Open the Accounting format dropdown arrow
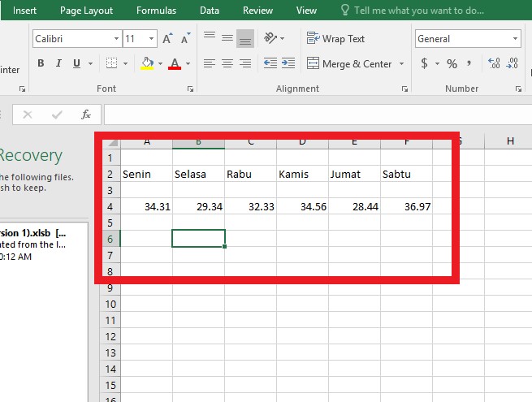The image size is (532, 402). (437, 63)
